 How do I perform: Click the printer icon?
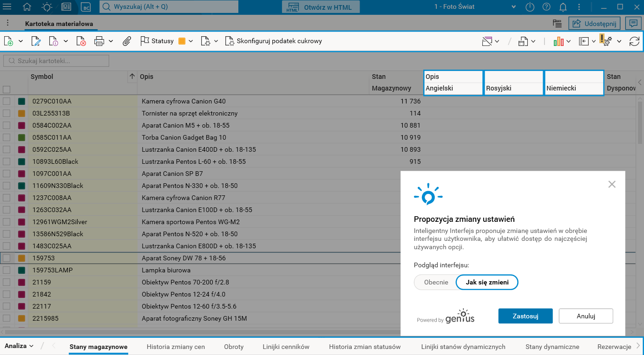pos(99,41)
